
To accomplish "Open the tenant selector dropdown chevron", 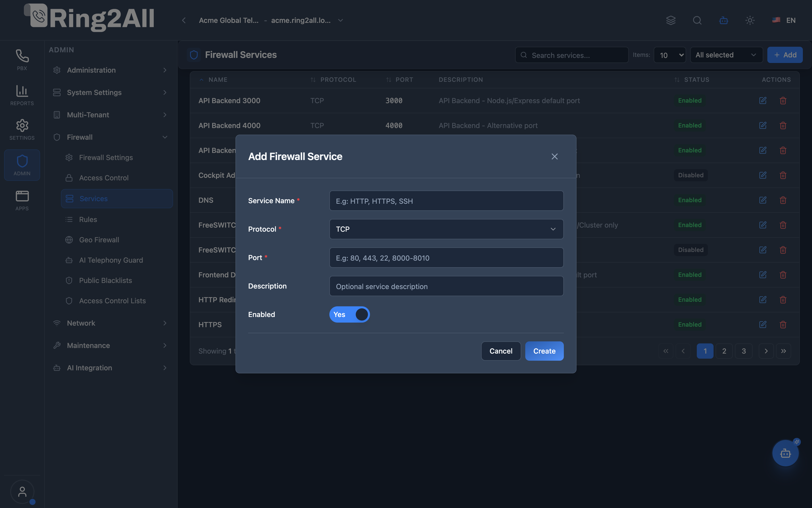I will (x=341, y=20).
